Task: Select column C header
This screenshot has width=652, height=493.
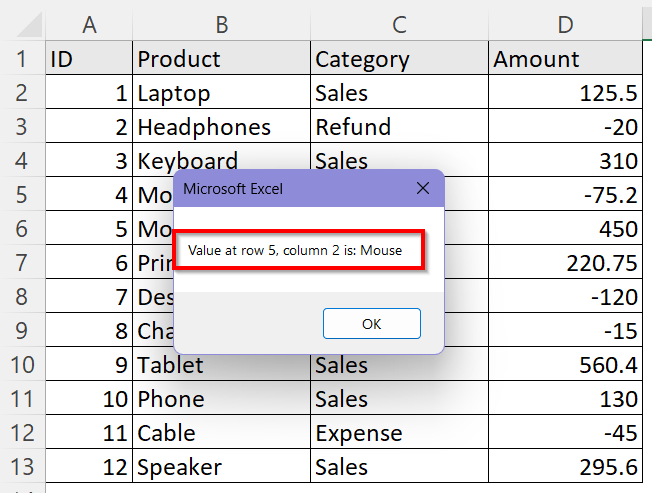Action: [399, 25]
